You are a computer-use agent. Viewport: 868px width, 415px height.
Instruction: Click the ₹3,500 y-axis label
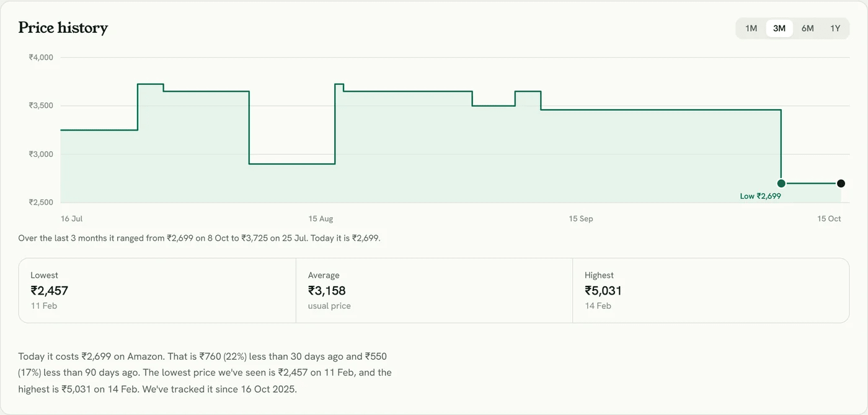41,105
